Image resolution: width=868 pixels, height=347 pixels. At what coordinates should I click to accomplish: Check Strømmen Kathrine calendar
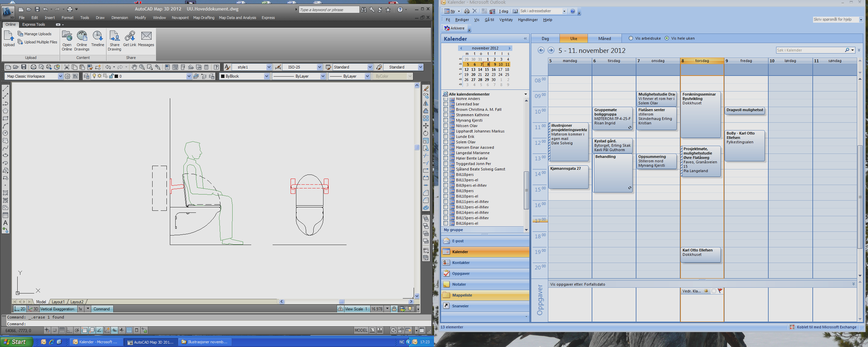(x=446, y=115)
